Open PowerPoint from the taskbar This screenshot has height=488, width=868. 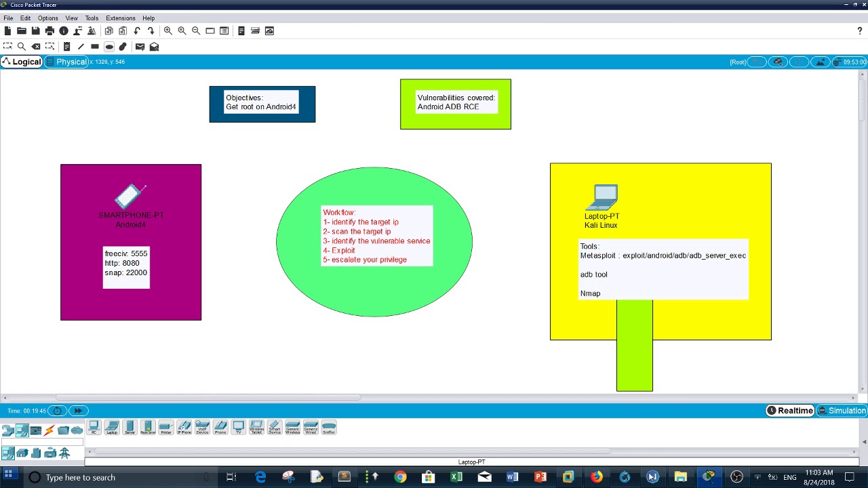(x=540, y=477)
